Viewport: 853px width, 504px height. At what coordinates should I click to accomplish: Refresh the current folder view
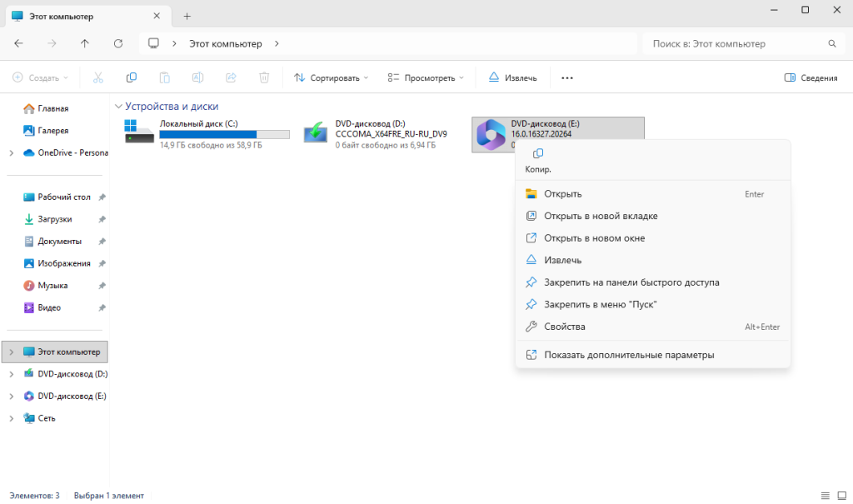click(x=118, y=43)
